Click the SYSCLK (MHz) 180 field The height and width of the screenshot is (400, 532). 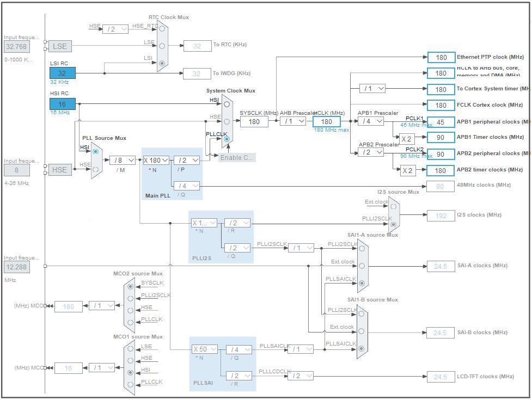pos(254,122)
